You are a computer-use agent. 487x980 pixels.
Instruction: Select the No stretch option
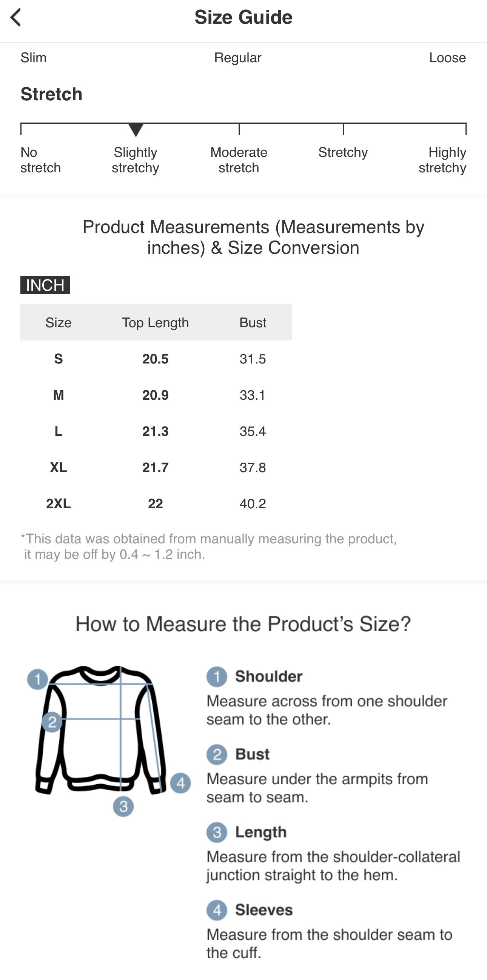(40, 160)
